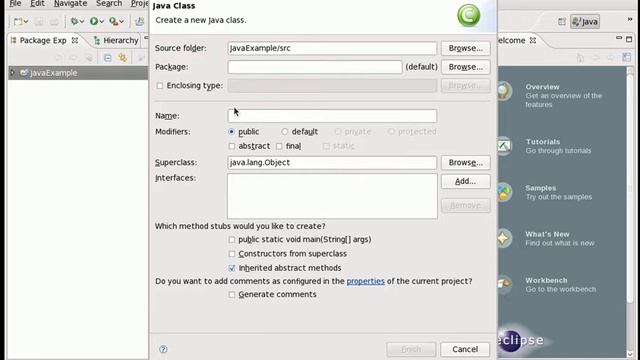
Task: Expand the JavaExample project tree node
Action: [12, 73]
